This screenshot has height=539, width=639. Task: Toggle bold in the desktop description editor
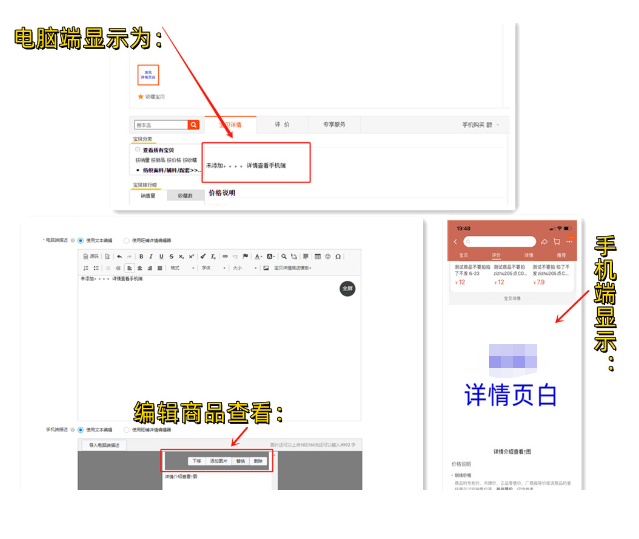pyautogui.click(x=141, y=256)
